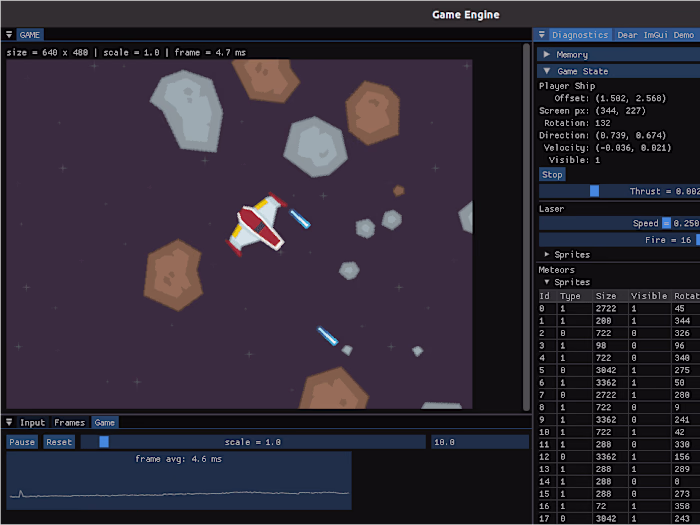
Task: Click rotation value 326 in meteor row 2
Action: tap(682, 333)
